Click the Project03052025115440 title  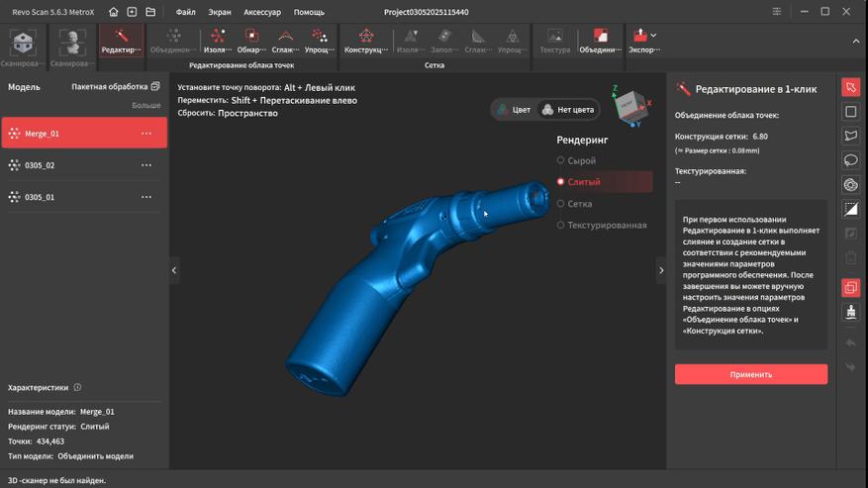[x=427, y=12]
